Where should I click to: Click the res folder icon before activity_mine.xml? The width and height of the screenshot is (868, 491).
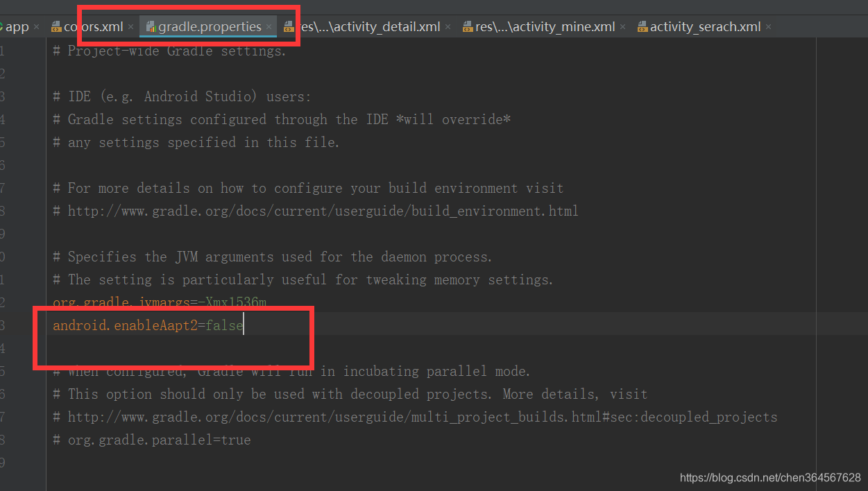coord(467,26)
